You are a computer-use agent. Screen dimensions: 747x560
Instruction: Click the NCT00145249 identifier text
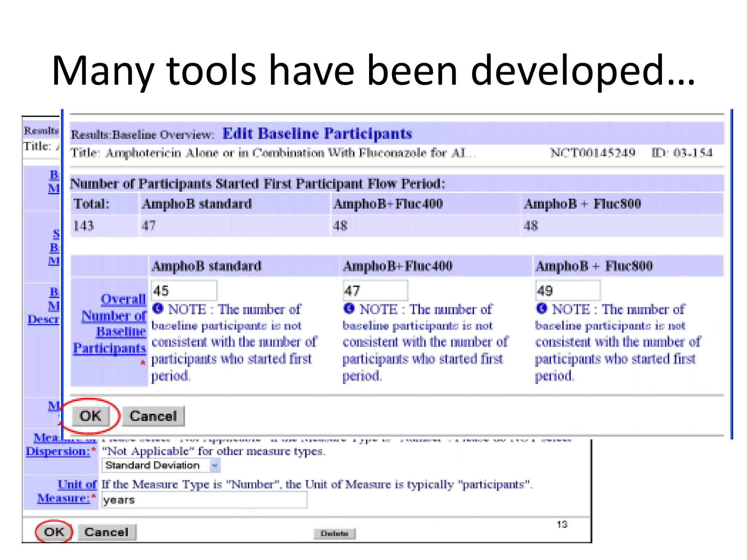pos(593,153)
